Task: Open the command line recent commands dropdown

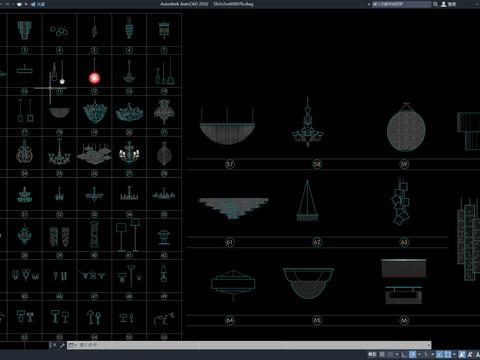Action: tap(72, 345)
